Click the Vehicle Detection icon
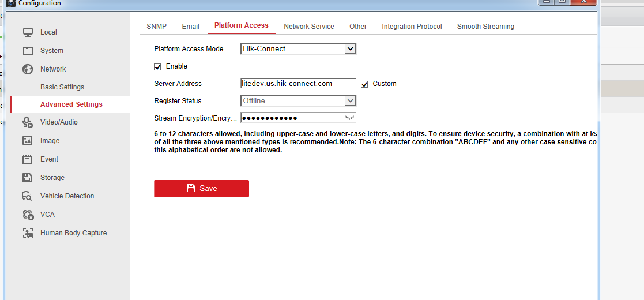644x300 pixels. click(28, 196)
